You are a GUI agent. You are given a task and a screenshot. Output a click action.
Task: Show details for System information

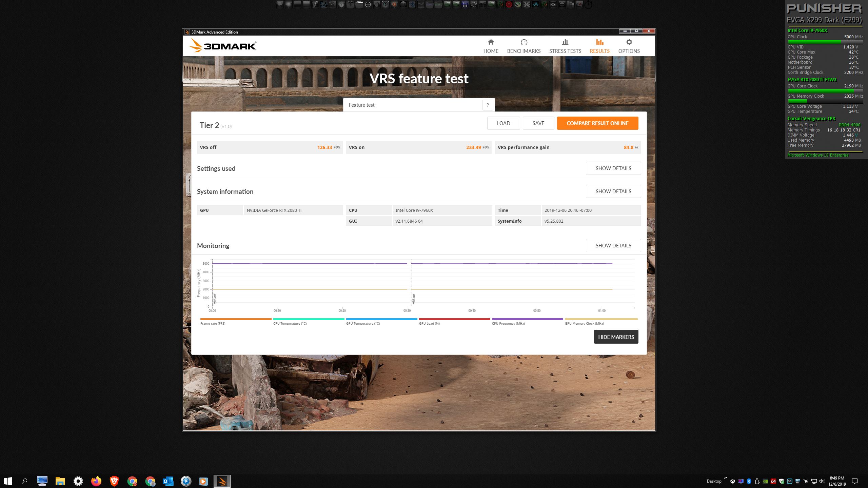click(x=613, y=191)
